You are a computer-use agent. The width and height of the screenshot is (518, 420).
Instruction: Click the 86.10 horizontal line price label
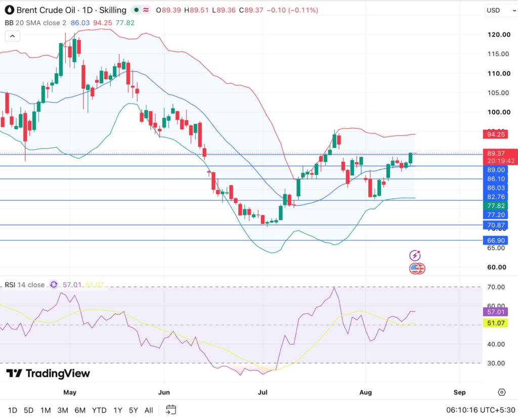pyautogui.click(x=496, y=178)
